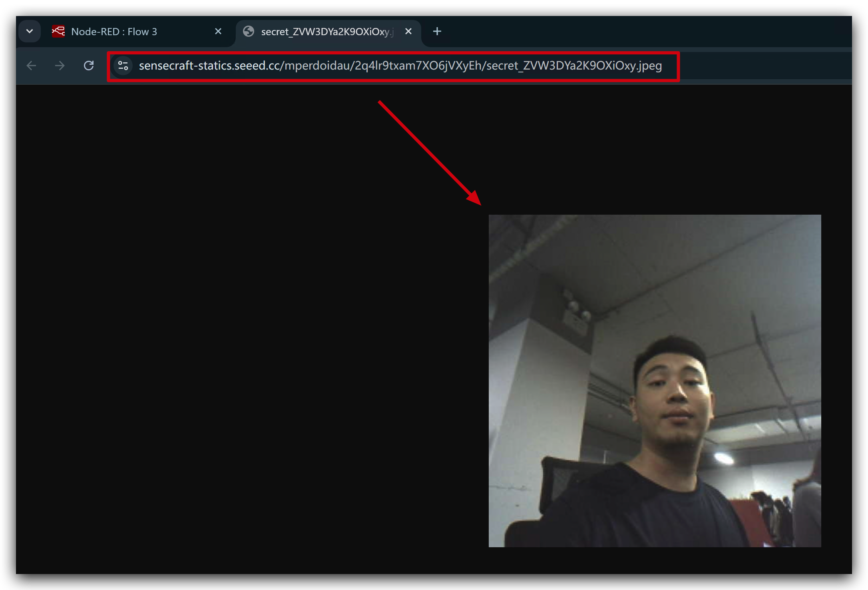The width and height of the screenshot is (868, 590).
Task: Switch to the Node-RED : Flow 3 tab
Action: coord(138,32)
